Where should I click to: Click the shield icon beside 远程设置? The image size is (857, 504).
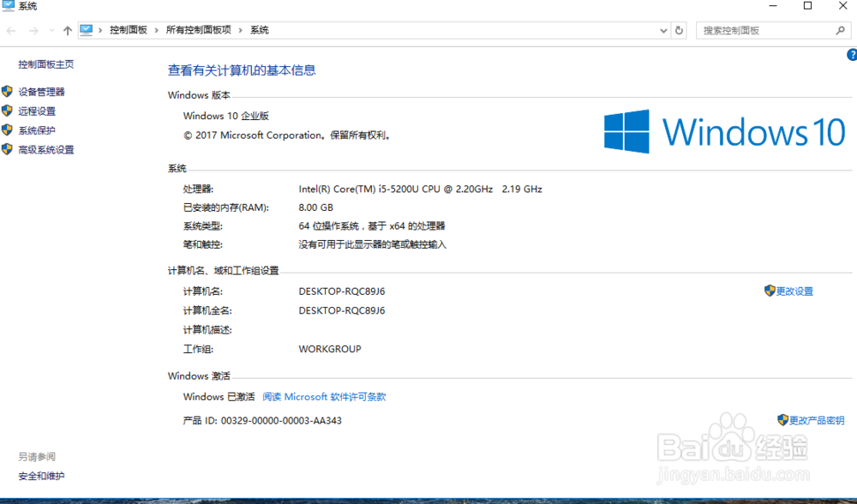[x=7, y=111]
